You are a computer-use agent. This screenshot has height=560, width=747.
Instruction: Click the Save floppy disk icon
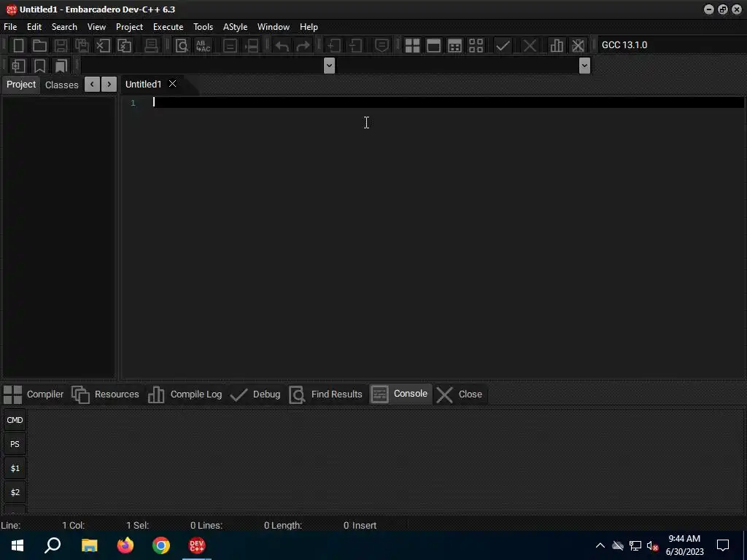coord(61,46)
